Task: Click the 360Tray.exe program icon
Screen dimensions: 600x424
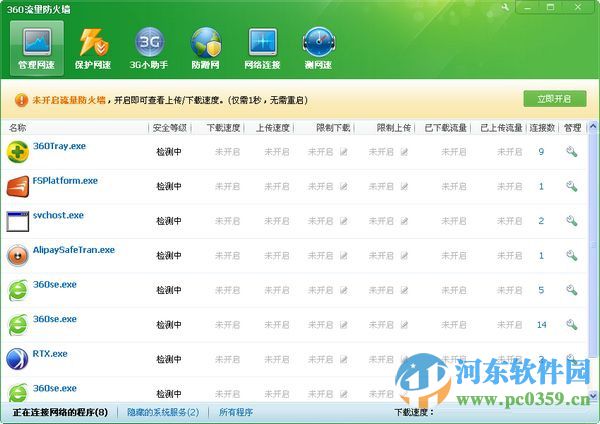Action: 18,152
